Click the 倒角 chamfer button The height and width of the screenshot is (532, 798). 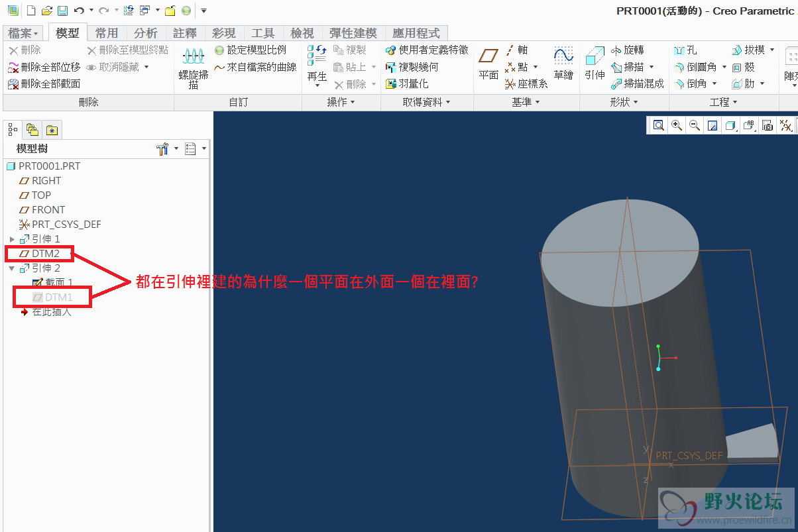[695, 84]
